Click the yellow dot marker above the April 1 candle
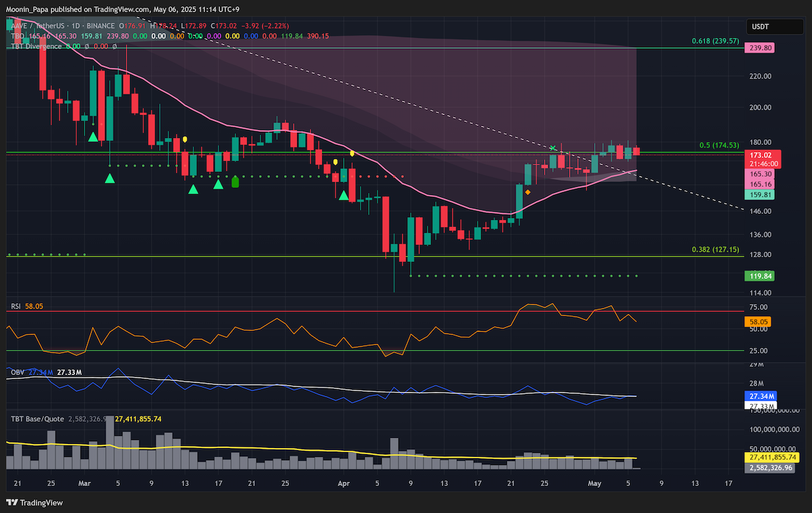The height and width of the screenshot is (513, 812). click(x=353, y=154)
